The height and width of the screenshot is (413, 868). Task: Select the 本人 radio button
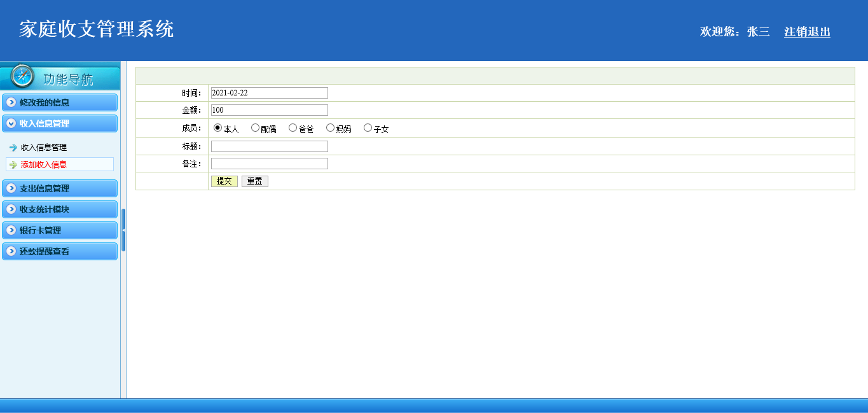pos(217,127)
